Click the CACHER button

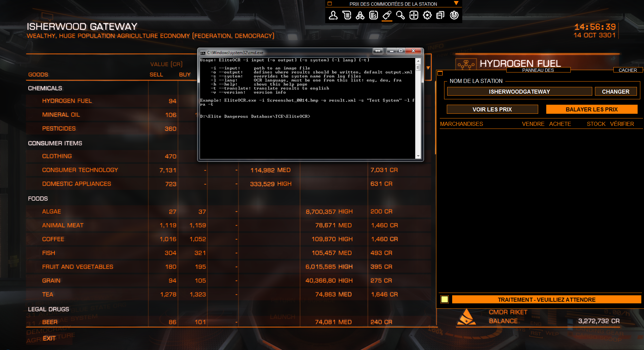click(628, 70)
